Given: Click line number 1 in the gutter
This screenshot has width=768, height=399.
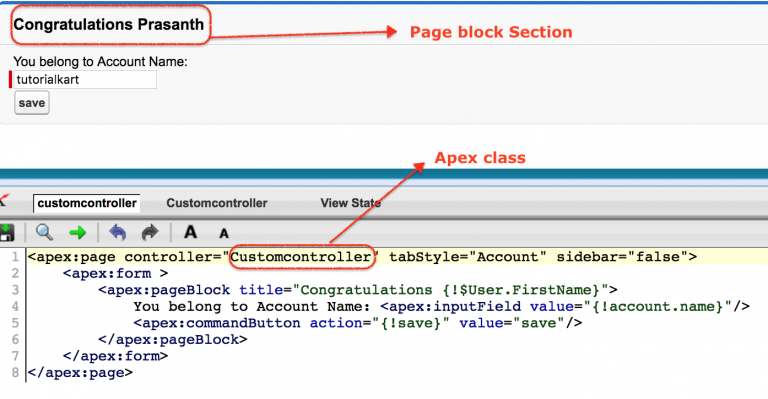Looking at the screenshot, I should (15, 257).
